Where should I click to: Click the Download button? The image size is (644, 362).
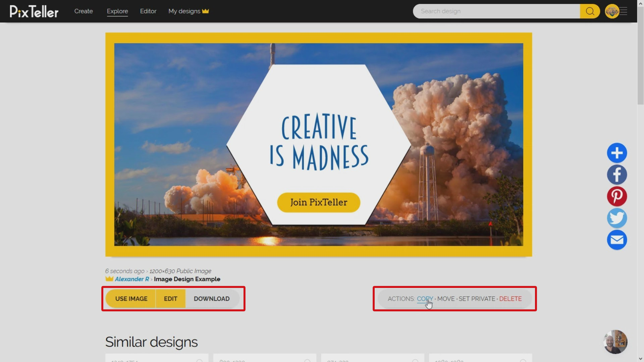212,299
